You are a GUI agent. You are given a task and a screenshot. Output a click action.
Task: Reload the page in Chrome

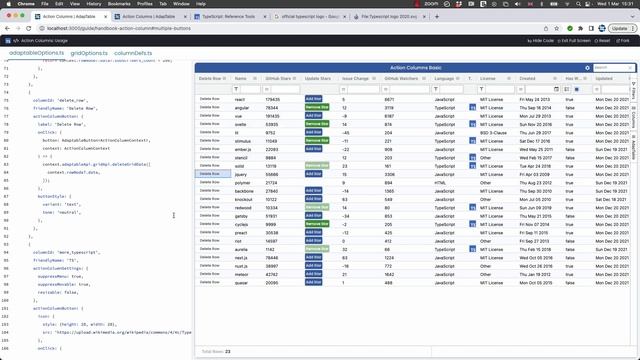point(29,29)
